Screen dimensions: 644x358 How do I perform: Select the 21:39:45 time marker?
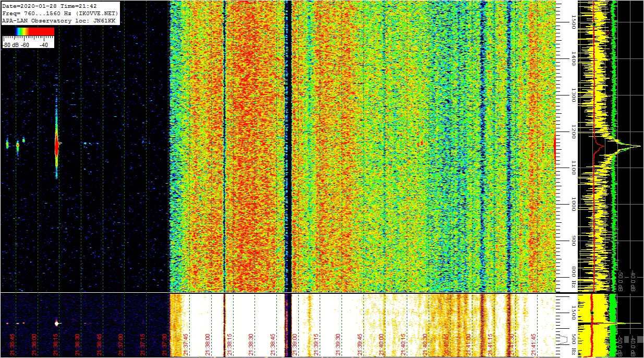tap(360, 344)
